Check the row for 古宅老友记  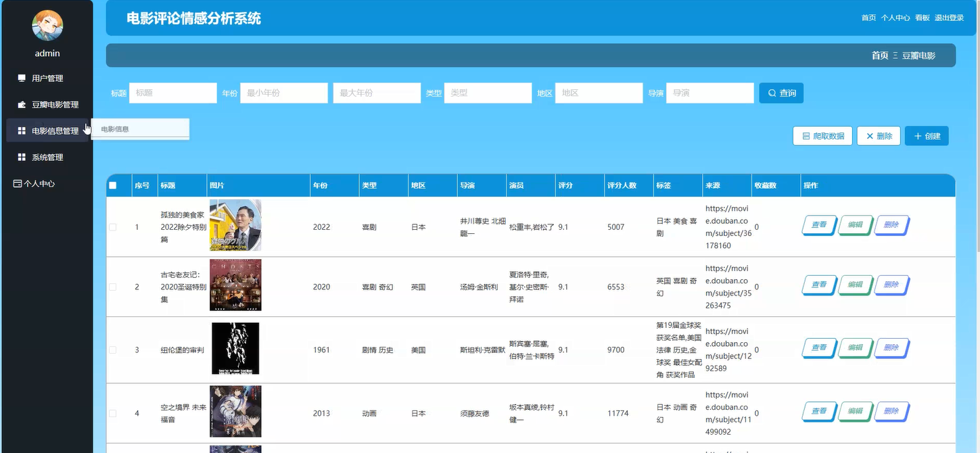point(113,287)
